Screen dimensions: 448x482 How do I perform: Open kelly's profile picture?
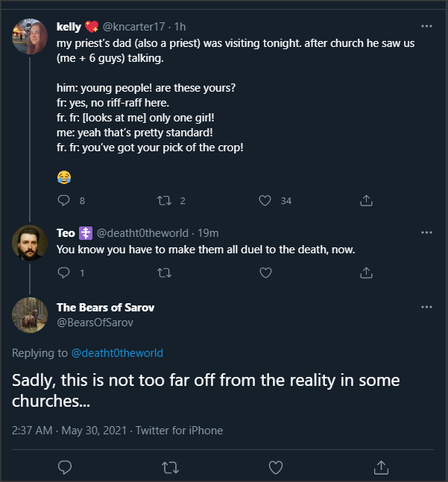tap(31, 36)
